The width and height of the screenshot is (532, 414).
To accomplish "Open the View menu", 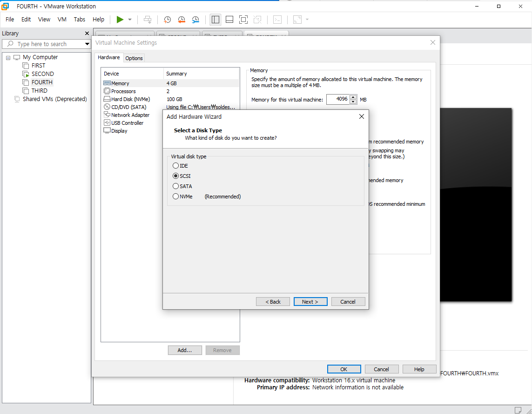I will pos(44,20).
